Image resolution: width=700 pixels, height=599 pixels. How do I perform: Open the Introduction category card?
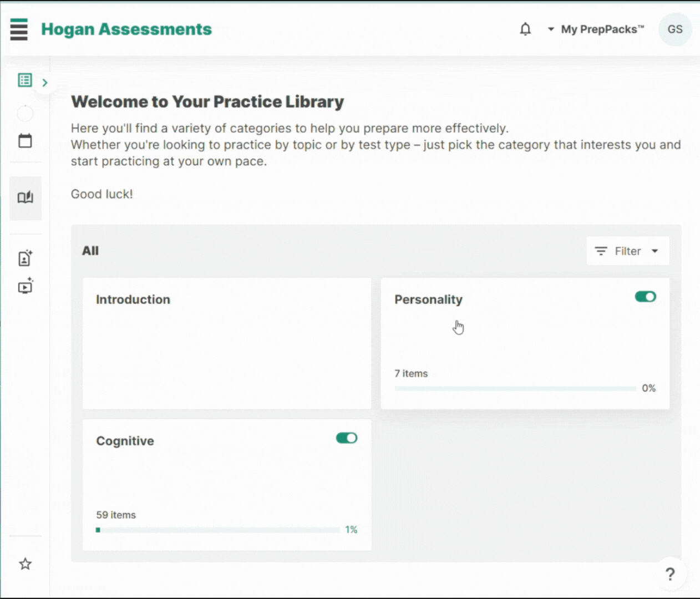click(x=227, y=343)
